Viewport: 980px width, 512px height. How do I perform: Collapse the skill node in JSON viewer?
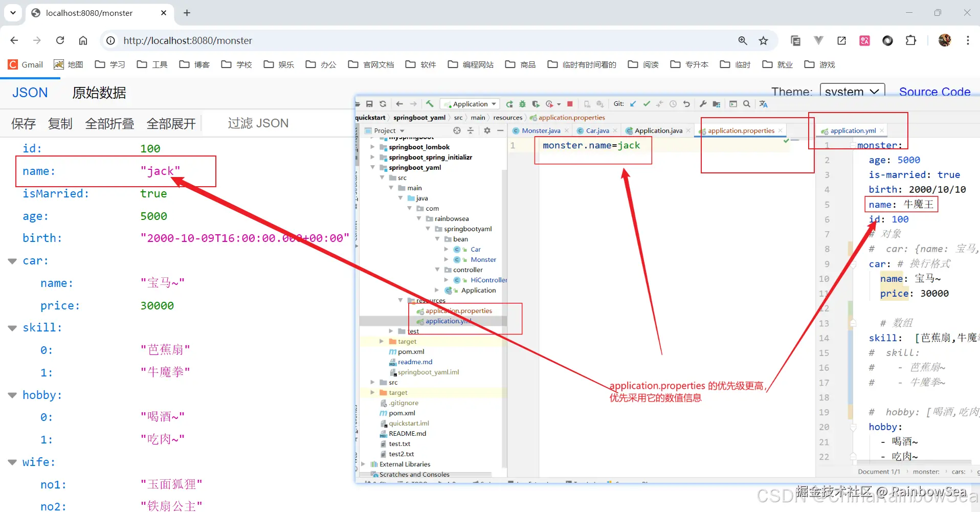12,328
